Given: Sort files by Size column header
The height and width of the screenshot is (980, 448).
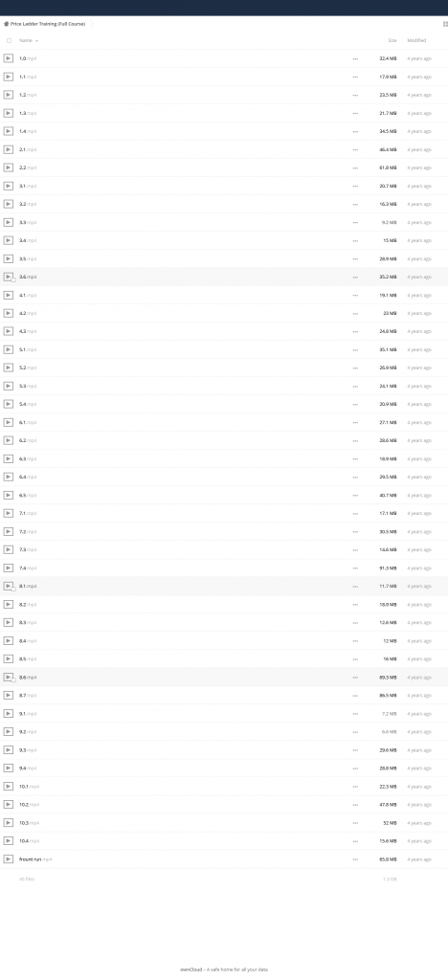Looking at the screenshot, I should coord(392,40).
